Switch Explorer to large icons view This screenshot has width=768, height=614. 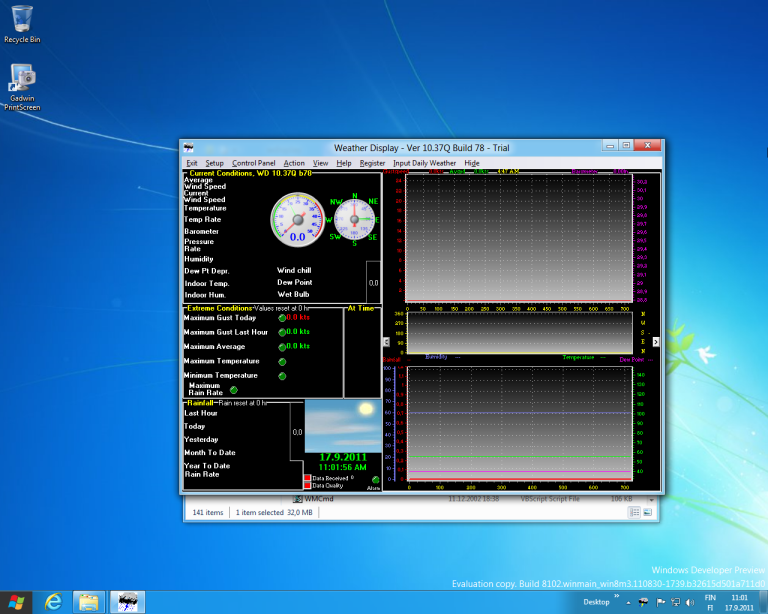click(x=647, y=512)
